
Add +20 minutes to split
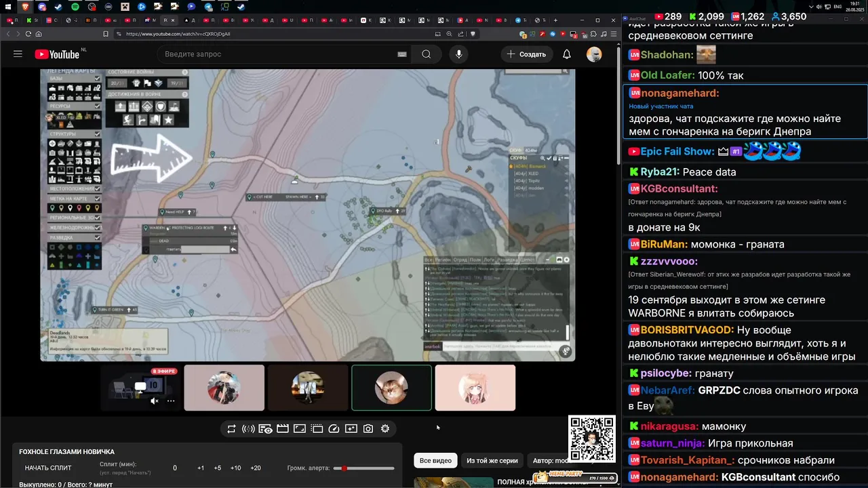tap(255, 468)
